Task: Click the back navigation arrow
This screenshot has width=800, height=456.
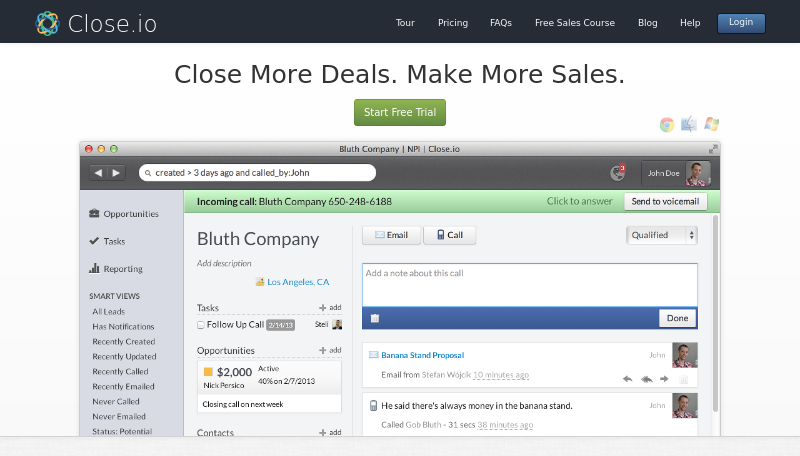Action: pos(98,173)
